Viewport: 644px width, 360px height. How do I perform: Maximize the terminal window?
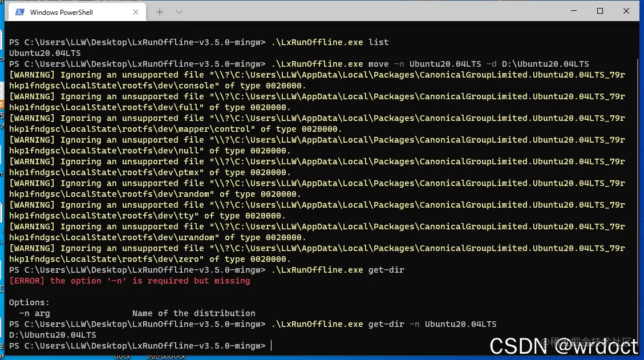coord(600,11)
